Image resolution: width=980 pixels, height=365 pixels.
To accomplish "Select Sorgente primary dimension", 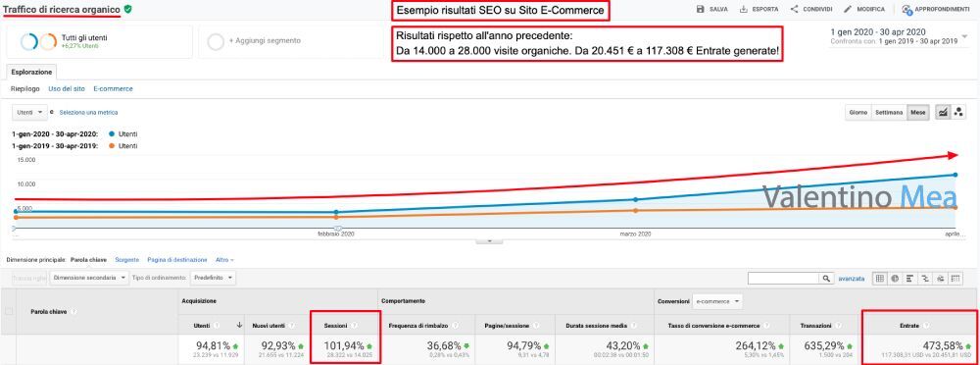I will point(126,259).
